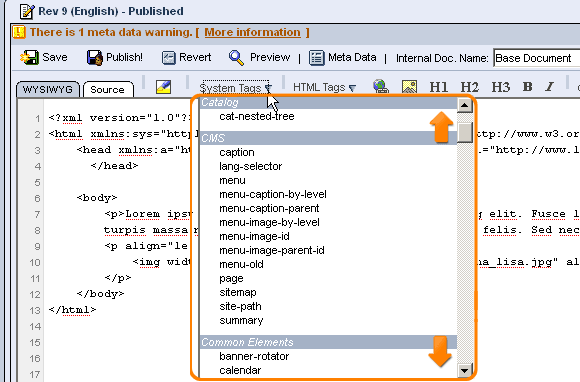Click the Preview button label
Screen dimensions: 580x382
point(270,57)
